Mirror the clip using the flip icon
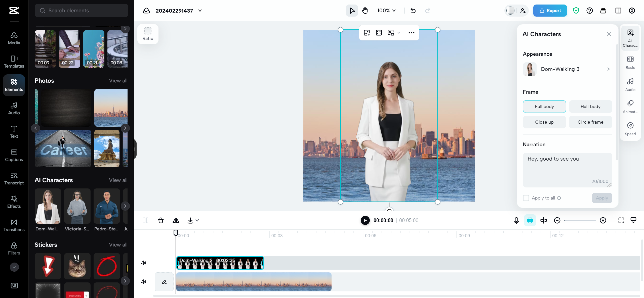Image resolution: width=644 pixels, height=298 pixels. click(176, 220)
